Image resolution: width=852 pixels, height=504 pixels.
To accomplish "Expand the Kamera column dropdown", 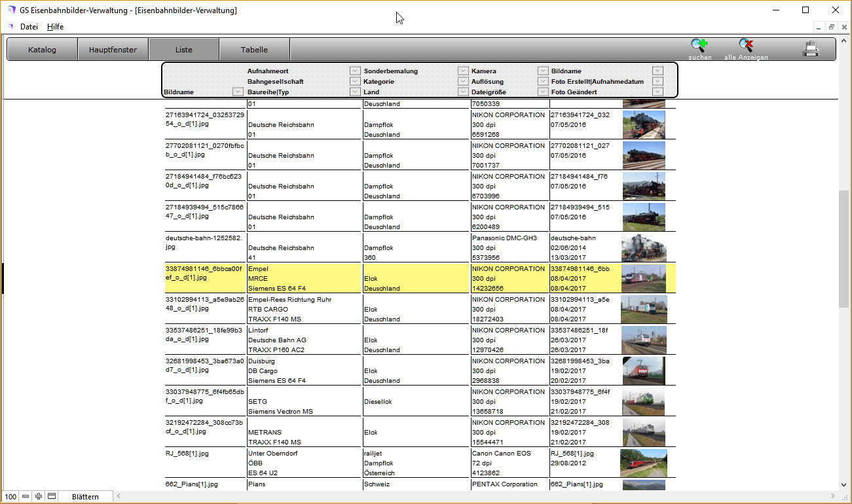I will pos(543,71).
